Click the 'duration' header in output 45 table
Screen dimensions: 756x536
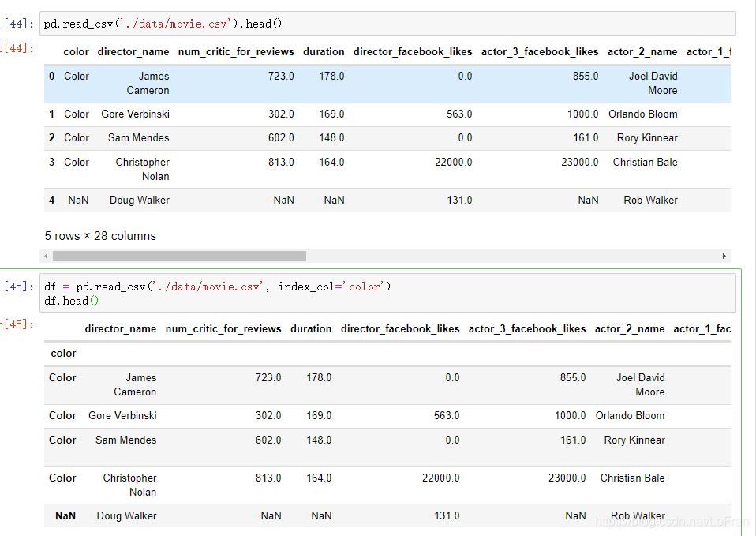(x=311, y=329)
